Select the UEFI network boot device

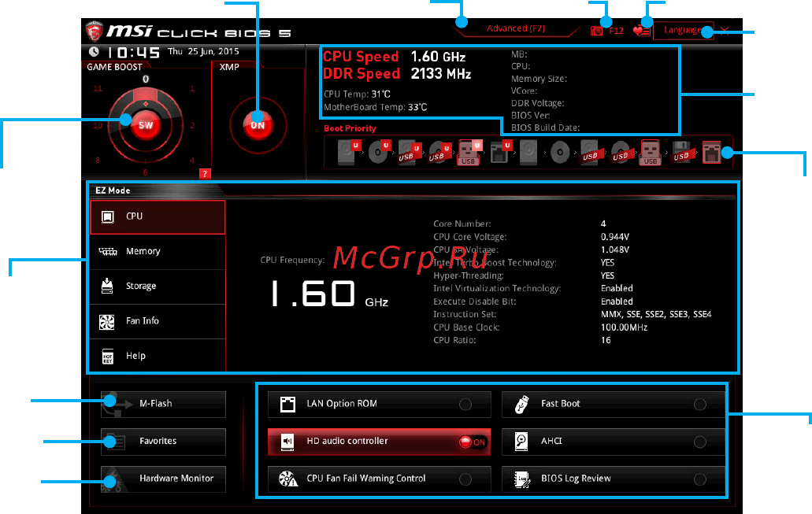click(500, 152)
